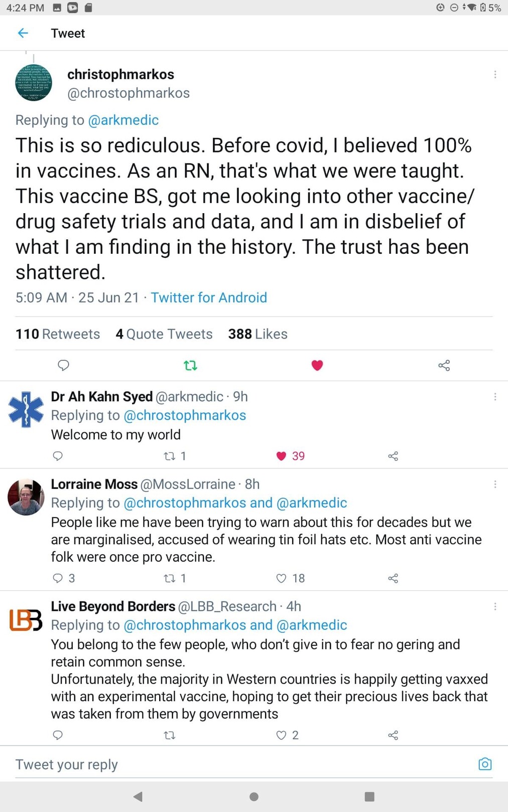Open the Twitter for Android link
Screen dimensions: 508x812
pyautogui.click(x=209, y=297)
